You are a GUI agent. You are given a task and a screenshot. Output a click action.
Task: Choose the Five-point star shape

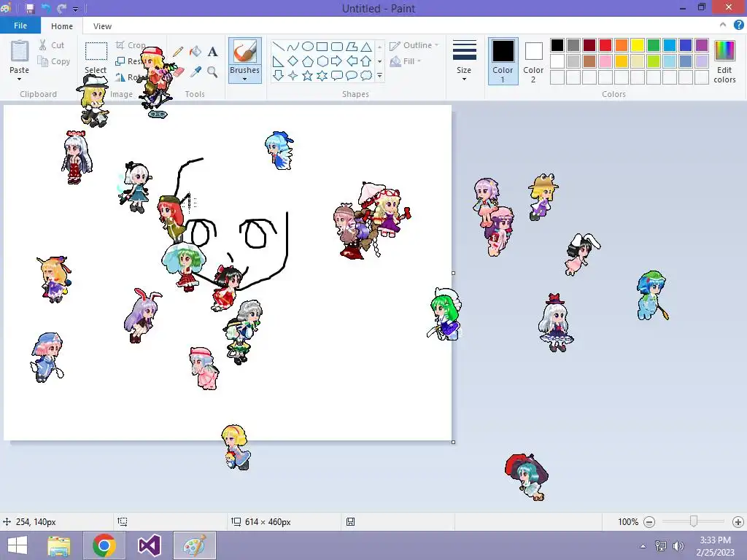click(x=308, y=75)
